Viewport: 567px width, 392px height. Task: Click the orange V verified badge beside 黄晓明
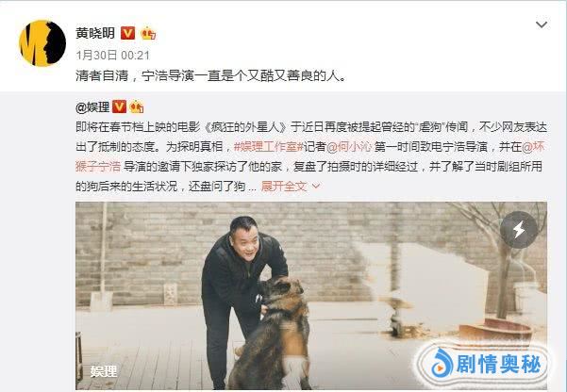point(127,33)
